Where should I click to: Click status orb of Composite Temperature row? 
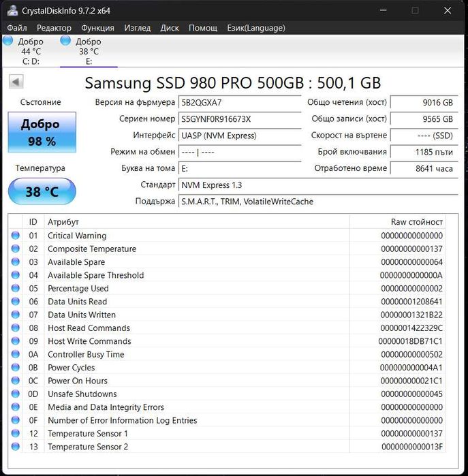(16, 249)
